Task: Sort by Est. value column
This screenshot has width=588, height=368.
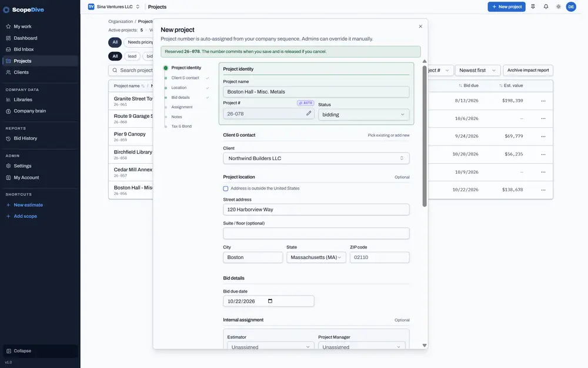Action: coord(511,85)
